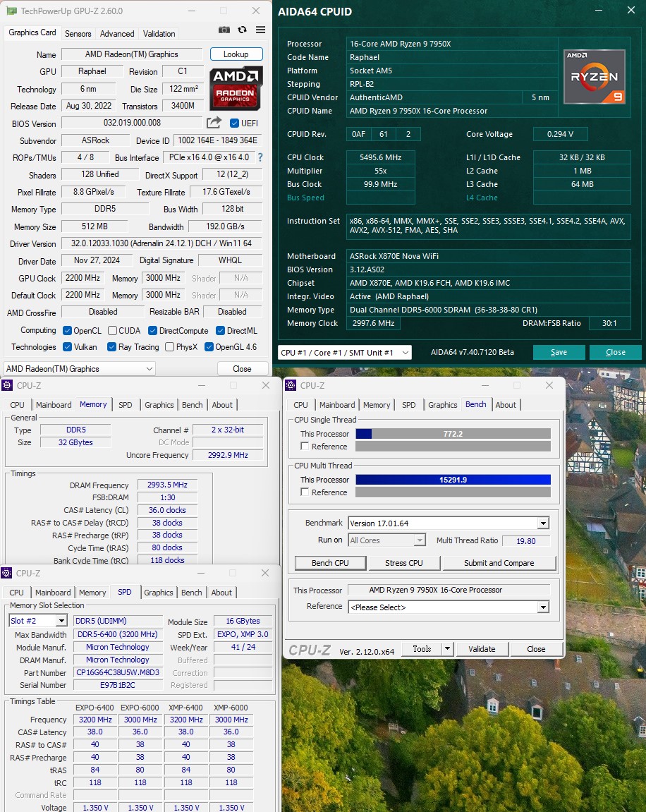Screen dimensions: 646x812
Task: Open the SPD tab in CPU-Z Bench window
Action: pos(409,405)
